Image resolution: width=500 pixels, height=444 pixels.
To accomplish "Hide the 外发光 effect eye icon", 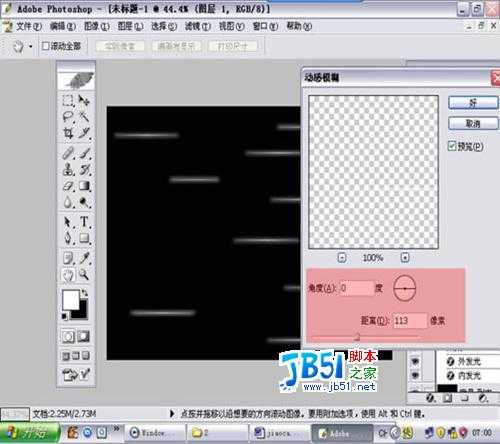I will (415, 361).
